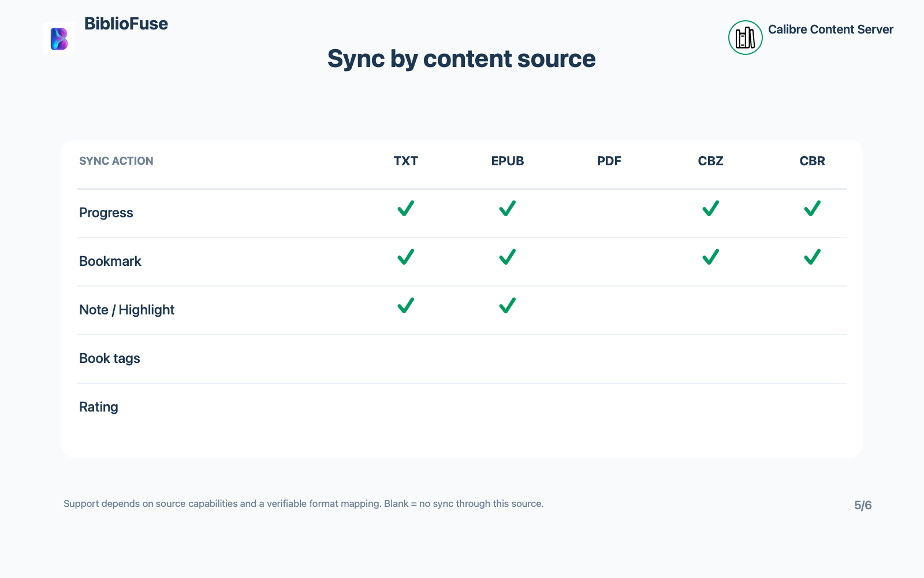This screenshot has height=578, width=924.
Task: Click the EPUB column header
Action: coord(508,161)
